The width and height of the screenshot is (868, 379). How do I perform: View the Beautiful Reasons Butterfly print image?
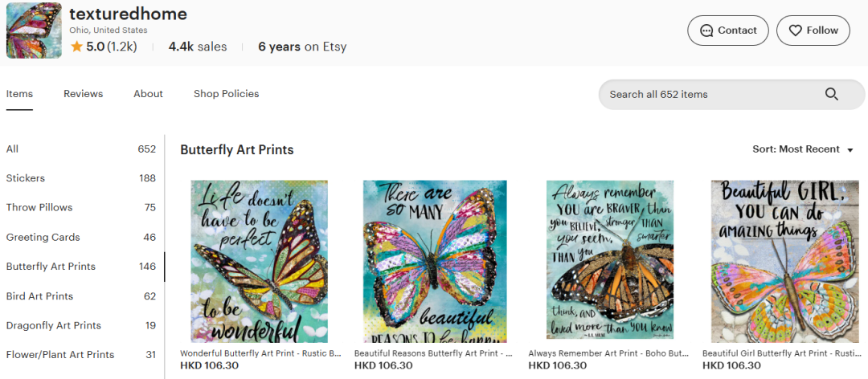(x=434, y=261)
